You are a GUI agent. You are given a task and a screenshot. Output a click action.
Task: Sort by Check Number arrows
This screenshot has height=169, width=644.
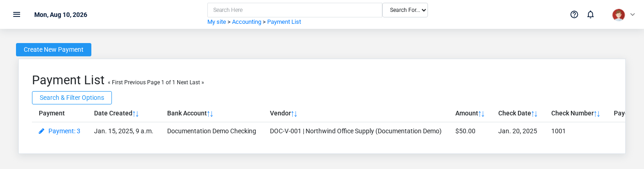tap(597, 114)
